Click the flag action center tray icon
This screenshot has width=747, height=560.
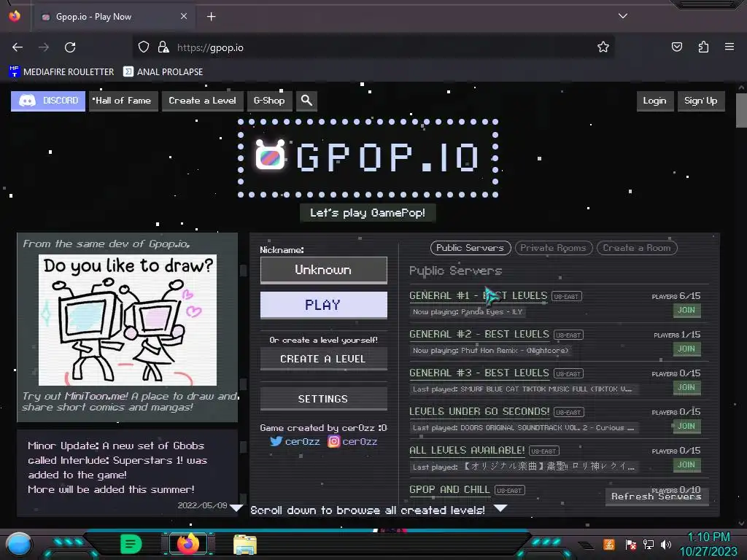point(631,544)
